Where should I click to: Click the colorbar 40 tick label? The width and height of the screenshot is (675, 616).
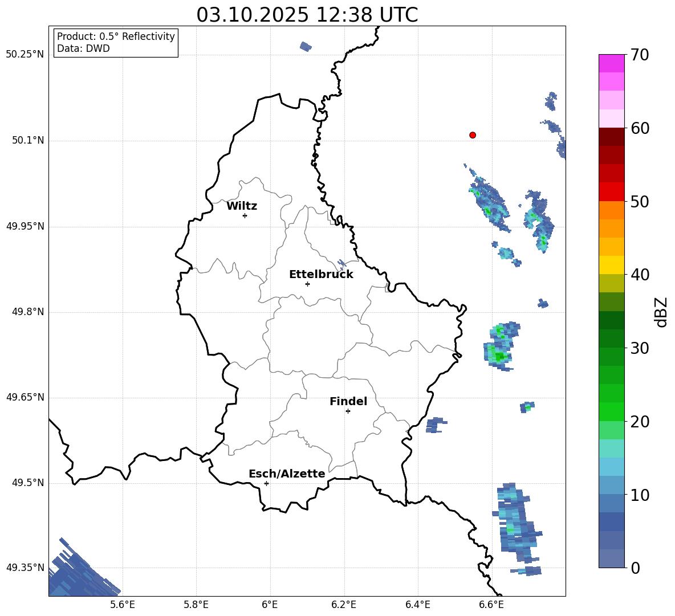[640, 275]
